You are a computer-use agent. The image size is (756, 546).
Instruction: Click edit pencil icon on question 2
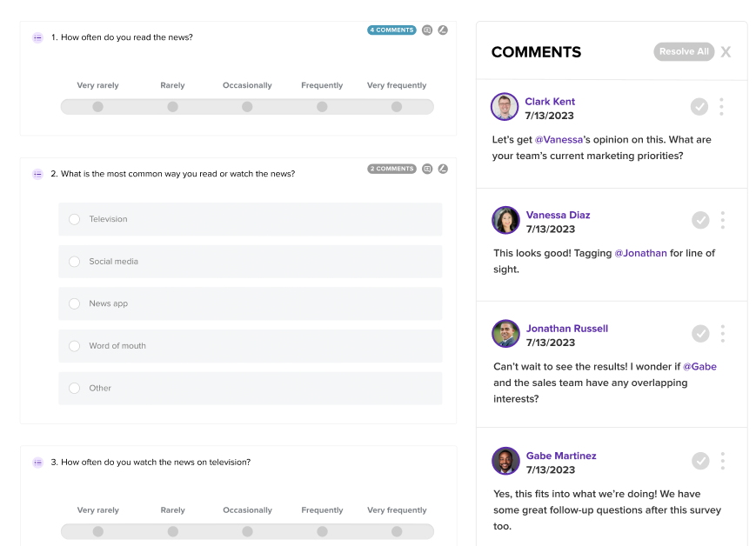click(442, 169)
